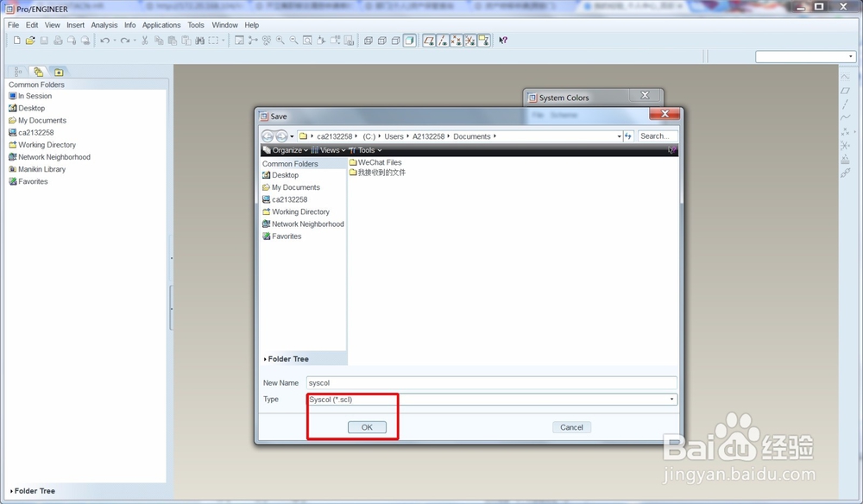Open the Views dropdown menu
863x504 pixels.
click(x=328, y=150)
